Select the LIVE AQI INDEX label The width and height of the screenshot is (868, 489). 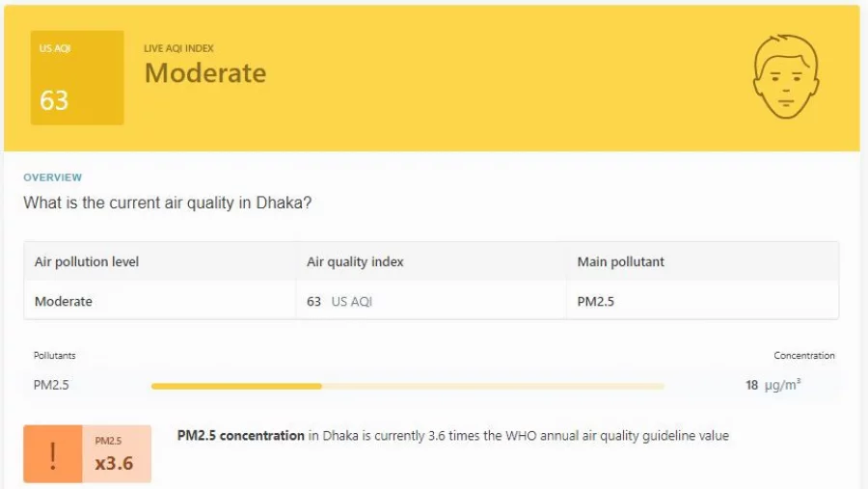pos(178,48)
